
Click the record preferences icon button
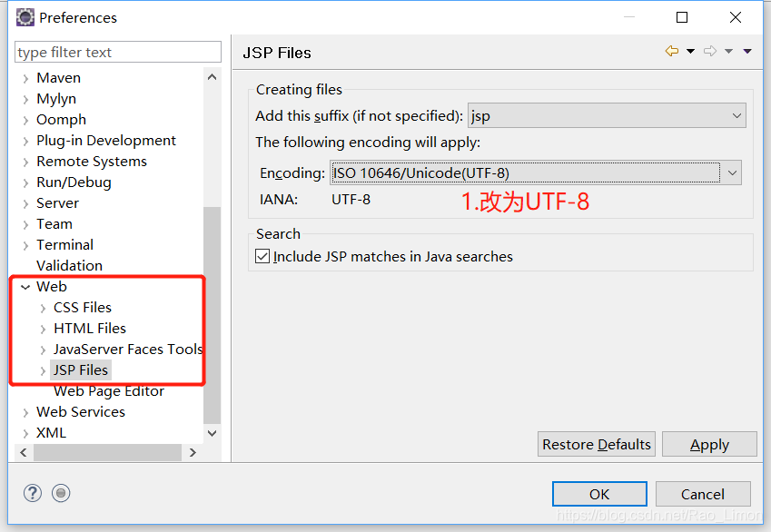[61, 493]
